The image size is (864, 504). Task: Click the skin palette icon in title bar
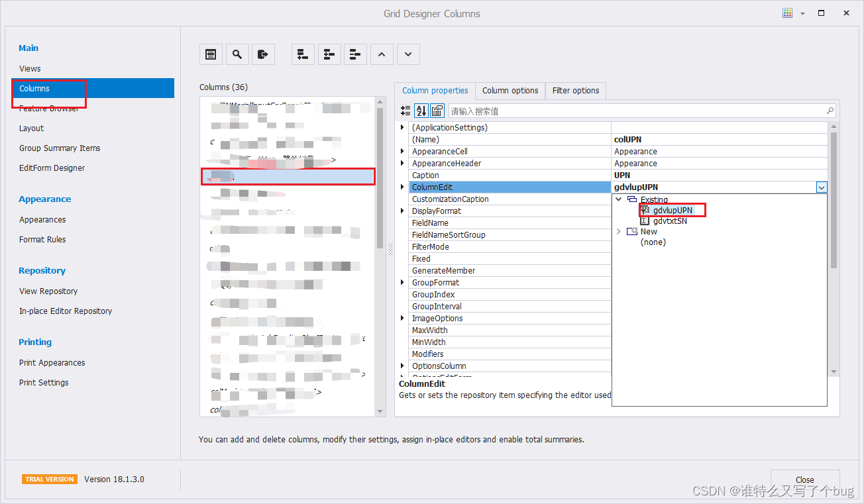coord(788,13)
